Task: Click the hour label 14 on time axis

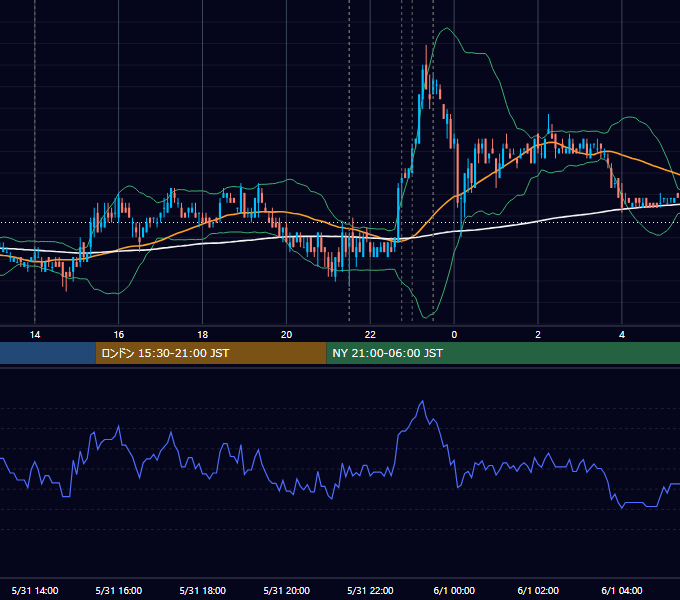Action: click(35, 335)
